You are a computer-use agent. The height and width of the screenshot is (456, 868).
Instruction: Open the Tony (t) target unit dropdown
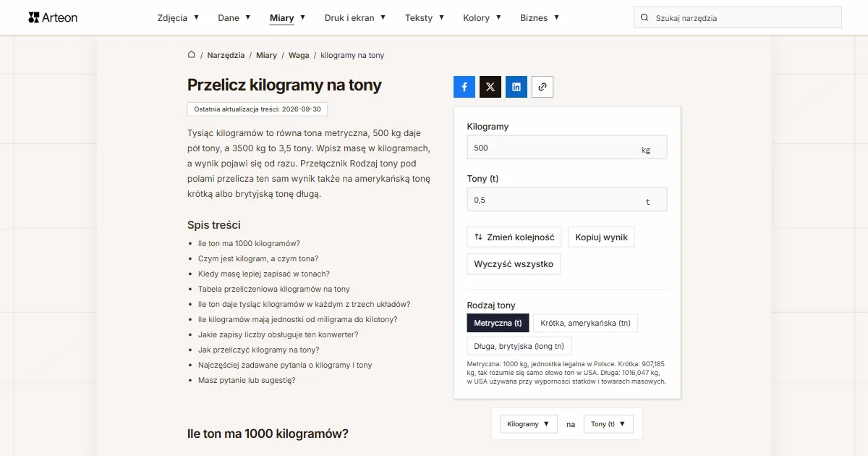click(608, 424)
